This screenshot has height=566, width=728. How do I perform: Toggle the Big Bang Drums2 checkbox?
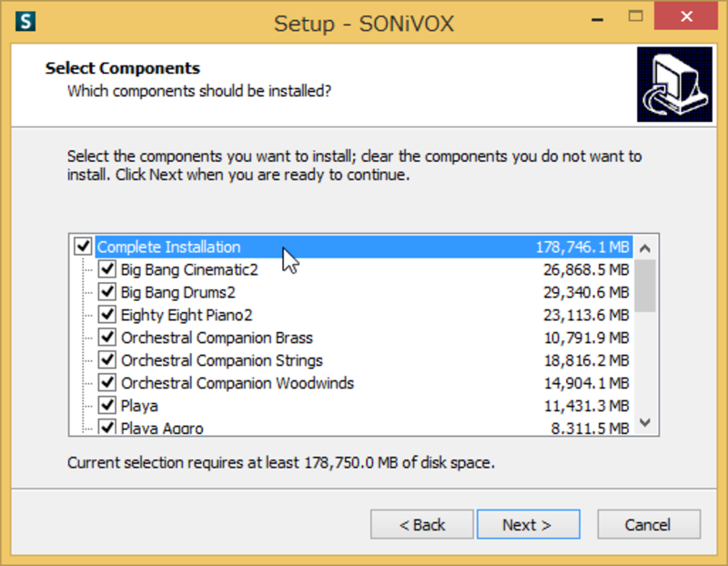[x=107, y=291]
